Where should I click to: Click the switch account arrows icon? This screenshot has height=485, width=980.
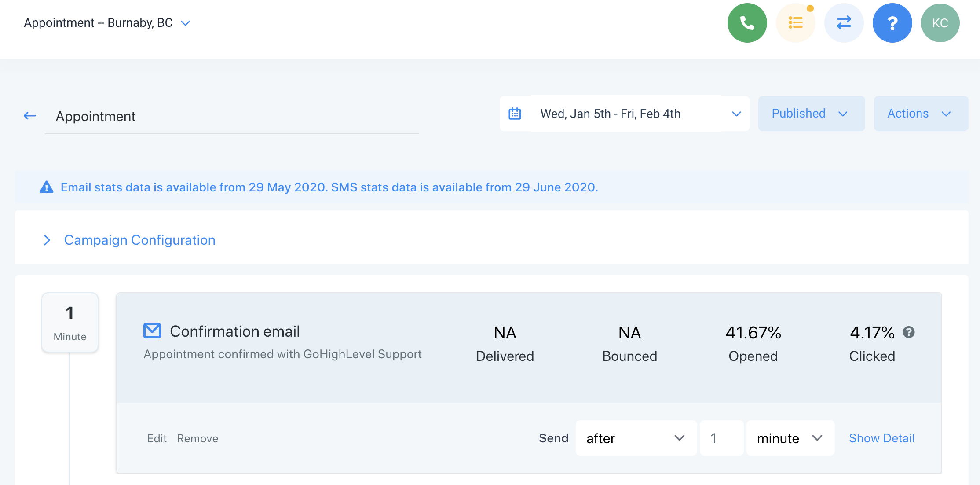844,23
